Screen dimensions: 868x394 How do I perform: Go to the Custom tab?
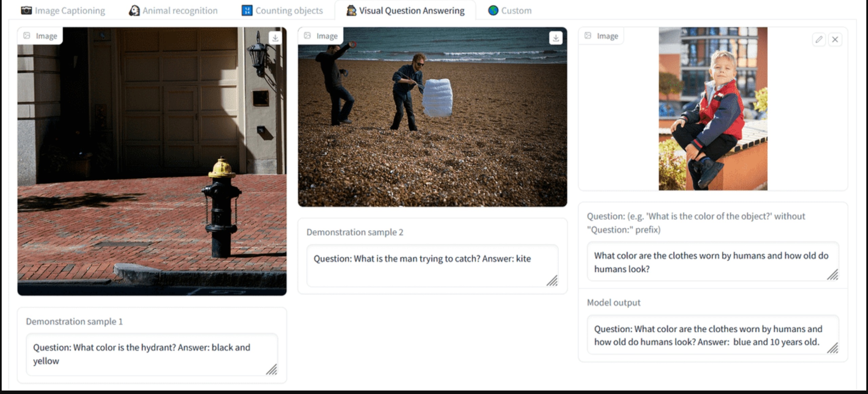(516, 11)
